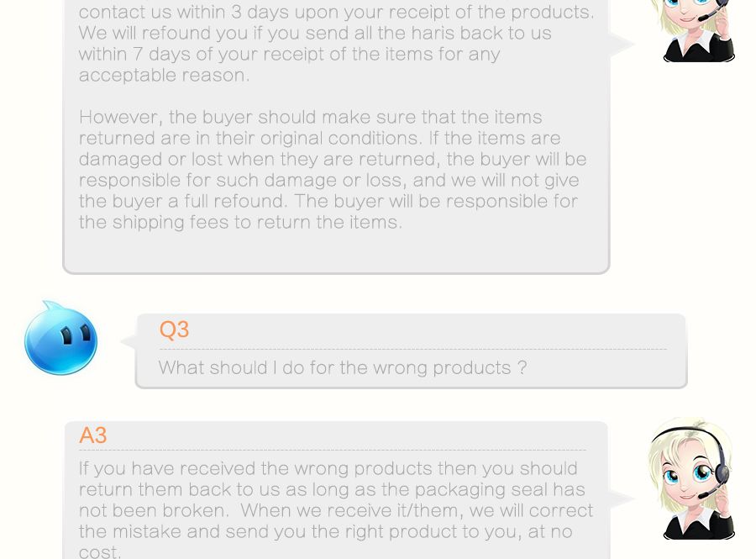The width and height of the screenshot is (756, 559).
Task: Click the blue blob mascot beside Q3
Action: (60, 338)
